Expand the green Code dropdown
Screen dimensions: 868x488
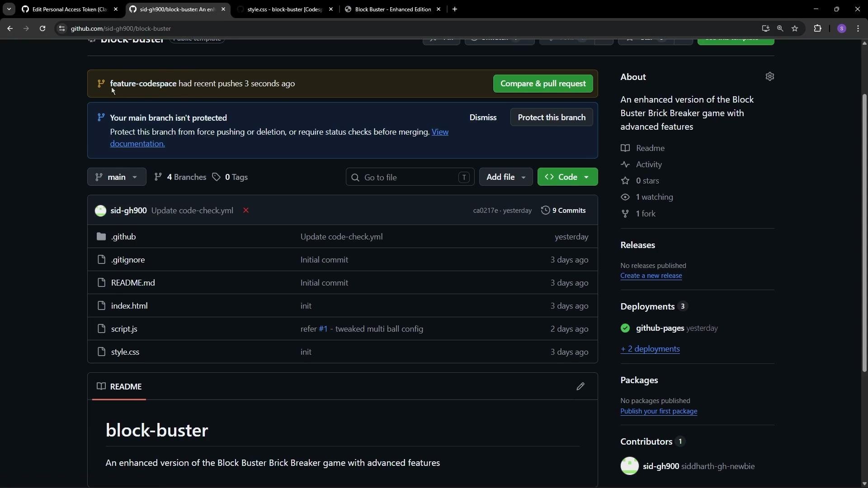click(x=567, y=177)
